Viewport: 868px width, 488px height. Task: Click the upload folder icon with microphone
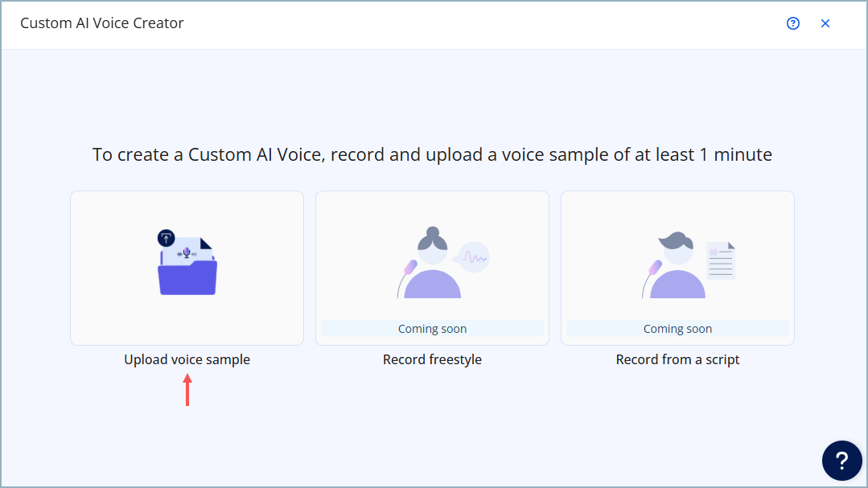coord(187,265)
